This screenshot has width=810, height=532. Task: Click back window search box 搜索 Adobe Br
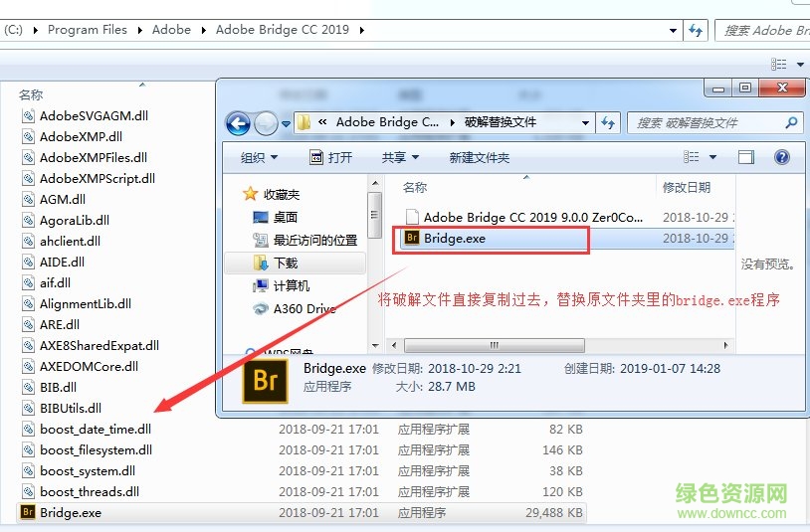click(x=763, y=31)
